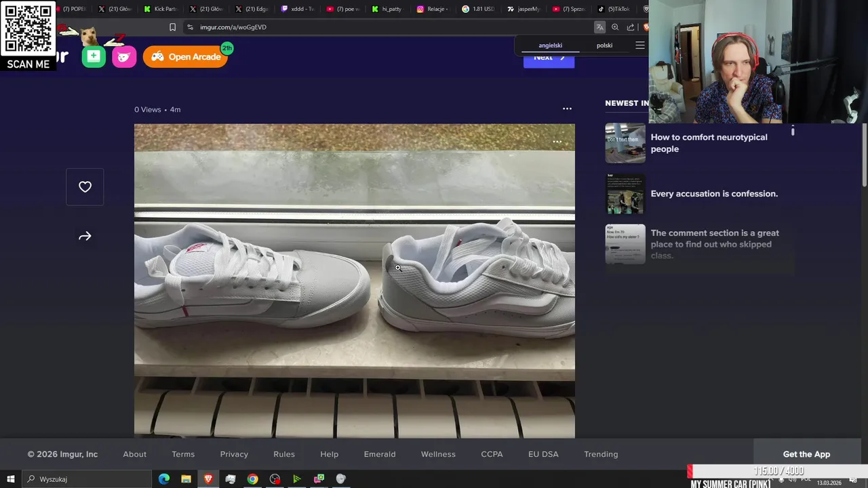Switch to the Kick Partner browser tab
868x488 pixels.
[x=161, y=9]
